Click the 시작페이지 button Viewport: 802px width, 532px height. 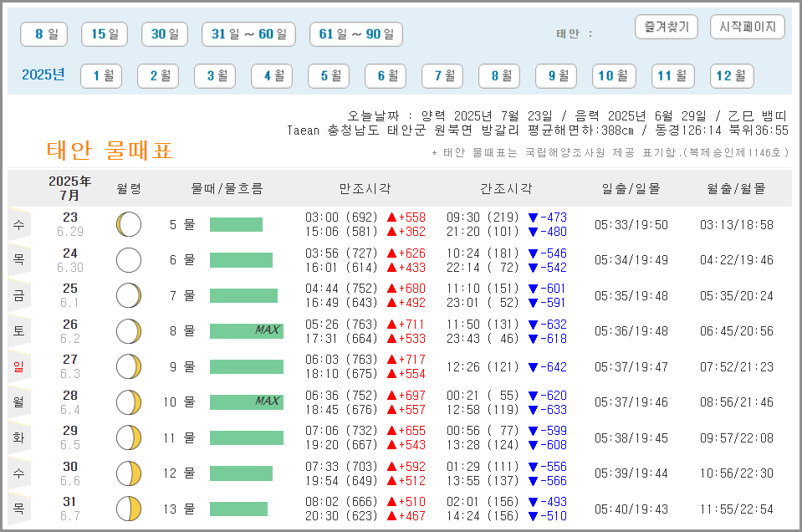(x=748, y=27)
